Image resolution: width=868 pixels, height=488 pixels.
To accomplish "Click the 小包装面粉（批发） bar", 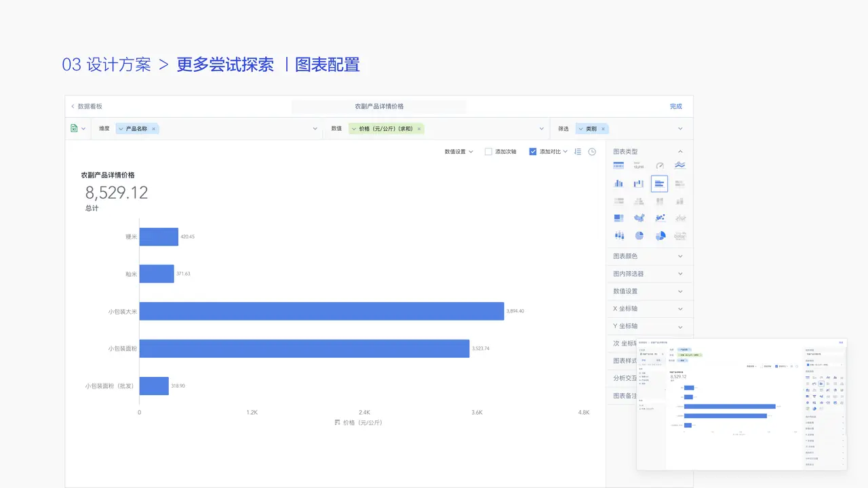I will click(154, 386).
